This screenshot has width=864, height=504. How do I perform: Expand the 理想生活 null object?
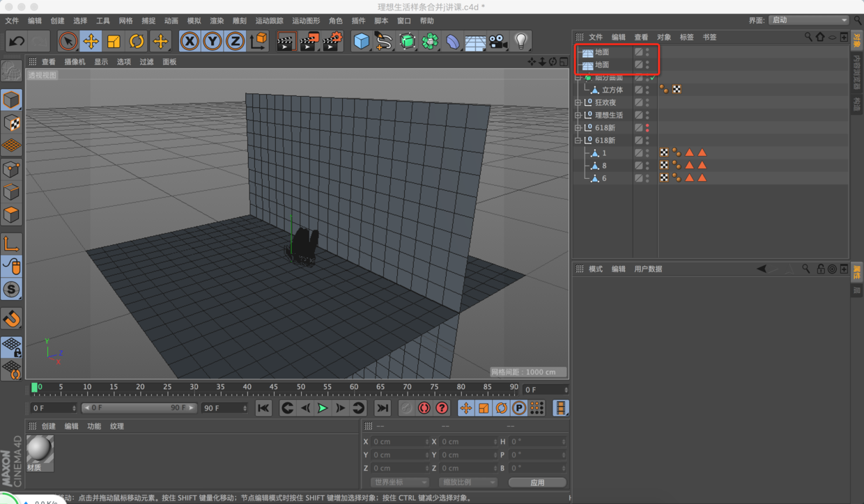pos(578,115)
